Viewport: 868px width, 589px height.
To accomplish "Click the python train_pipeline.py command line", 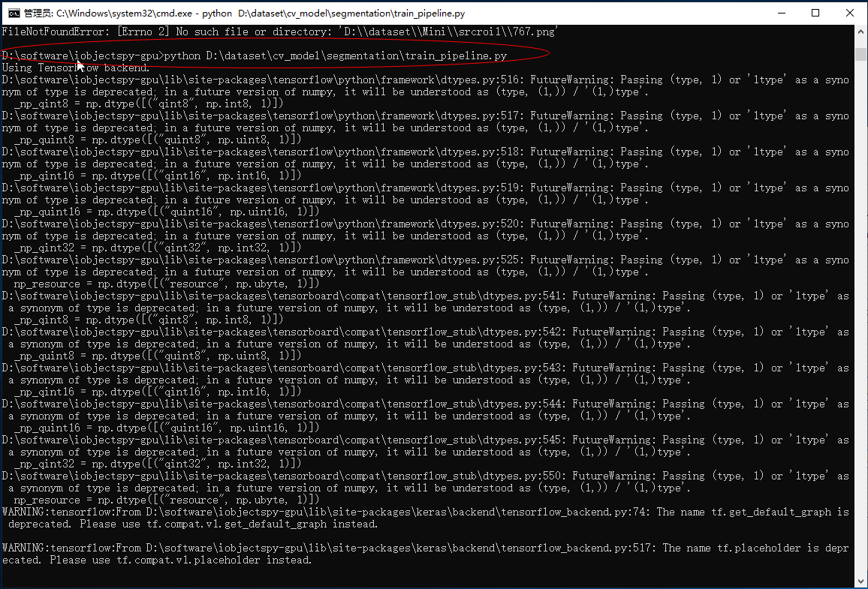I will 255,56.
